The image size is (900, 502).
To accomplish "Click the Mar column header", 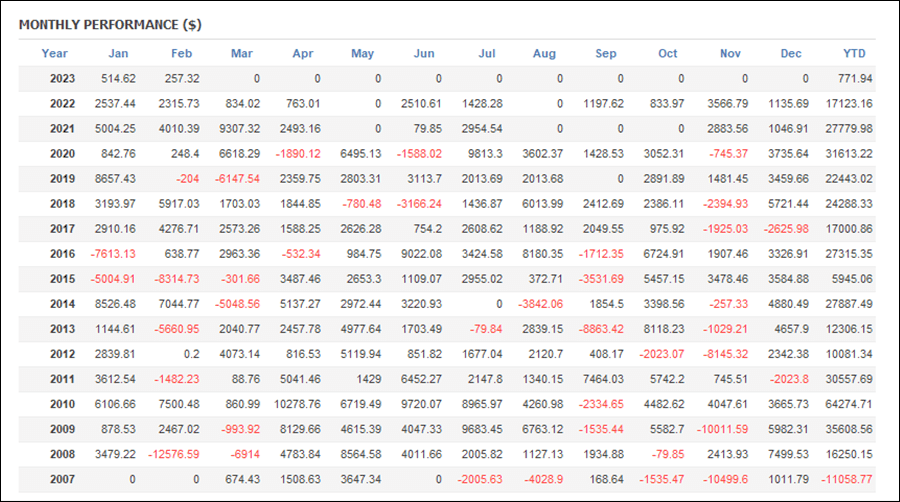I will point(242,53).
